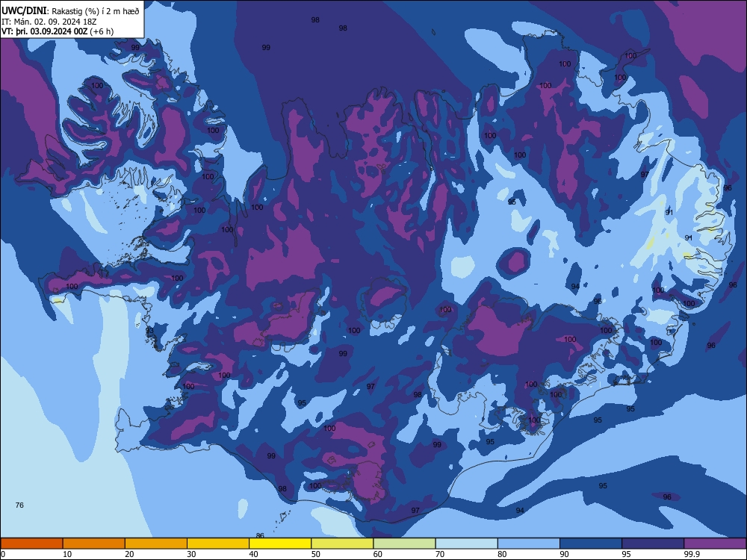The image size is (747, 560).
Task: Click the "VT: þri. 03.09.2024 00Z" line
Action: (44, 31)
